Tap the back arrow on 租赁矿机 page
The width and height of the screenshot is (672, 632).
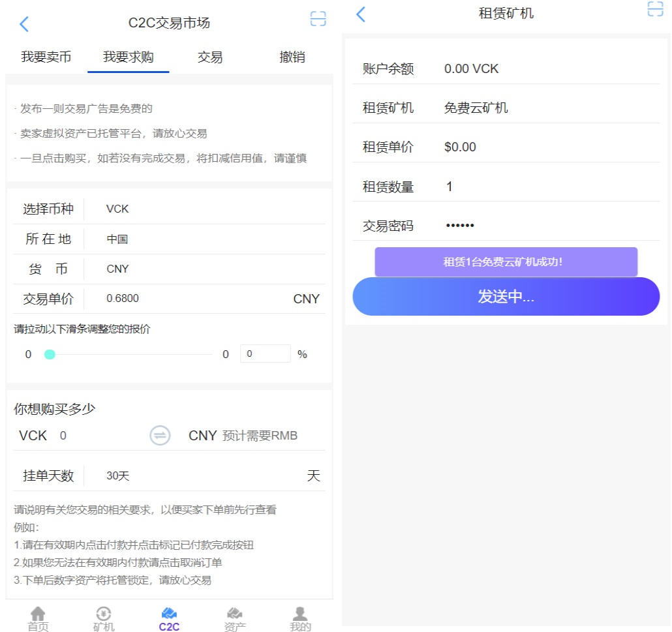pos(360,14)
